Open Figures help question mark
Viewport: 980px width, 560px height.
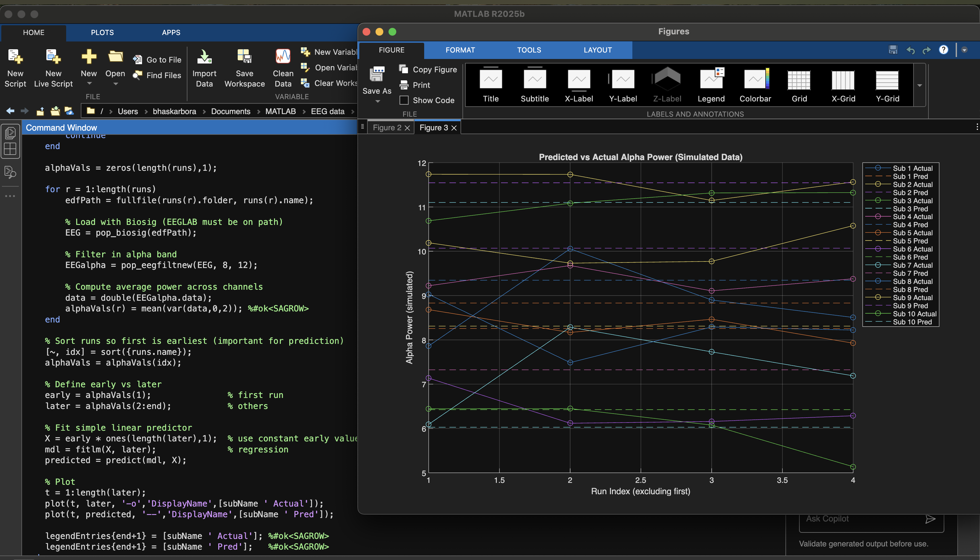tap(943, 50)
